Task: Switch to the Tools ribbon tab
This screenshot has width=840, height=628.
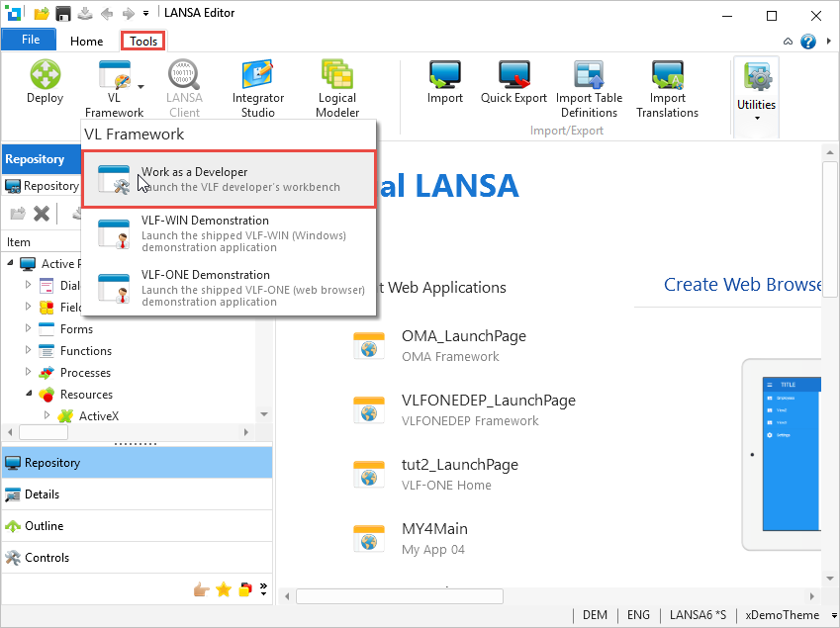Action: tap(143, 42)
